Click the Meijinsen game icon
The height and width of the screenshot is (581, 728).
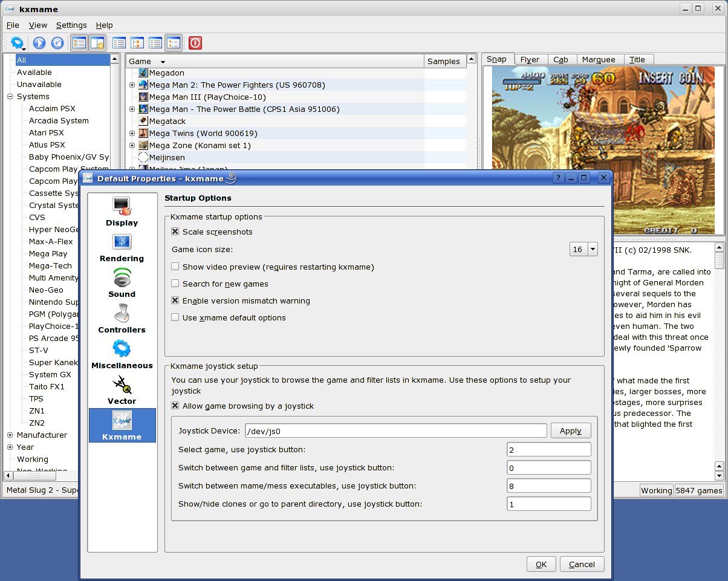tap(143, 157)
